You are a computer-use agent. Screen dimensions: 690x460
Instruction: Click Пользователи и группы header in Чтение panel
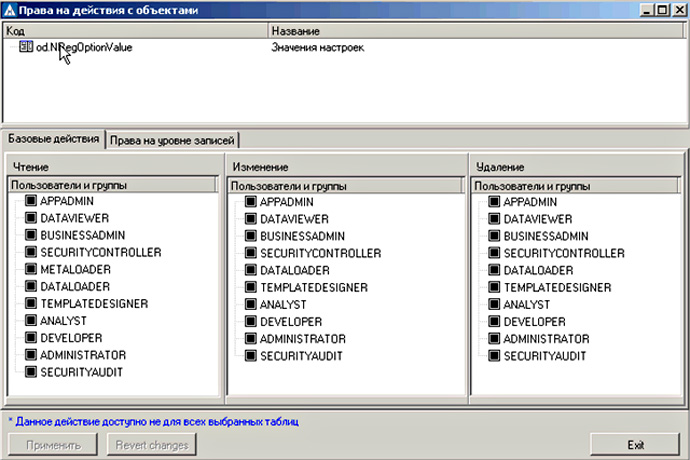(x=111, y=185)
